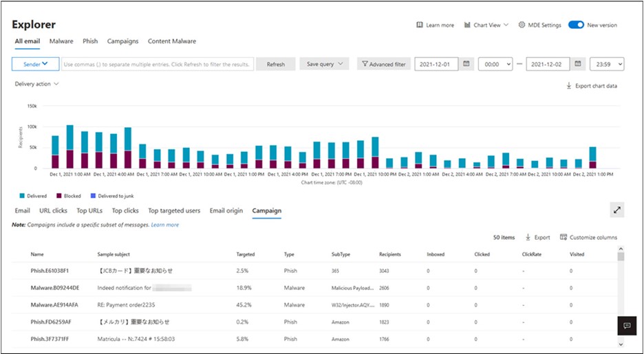The width and height of the screenshot is (644, 354).
Task: Open the Sender filter dropdown
Action: point(35,64)
